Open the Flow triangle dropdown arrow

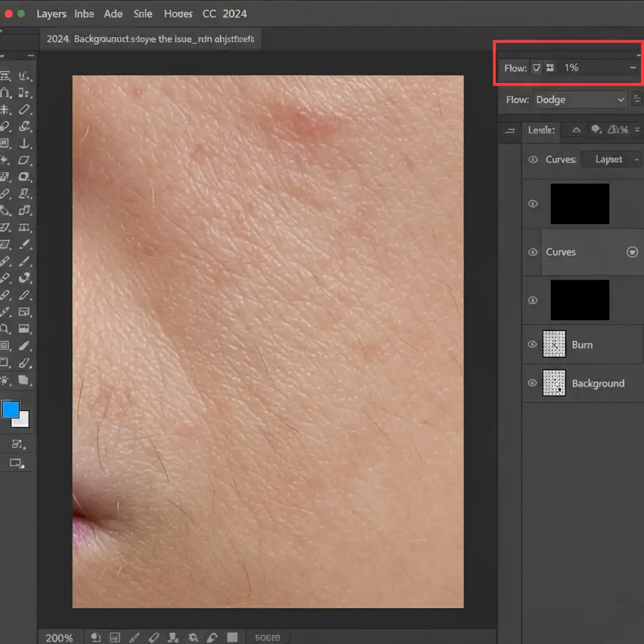pyautogui.click(x=536, y=68)
